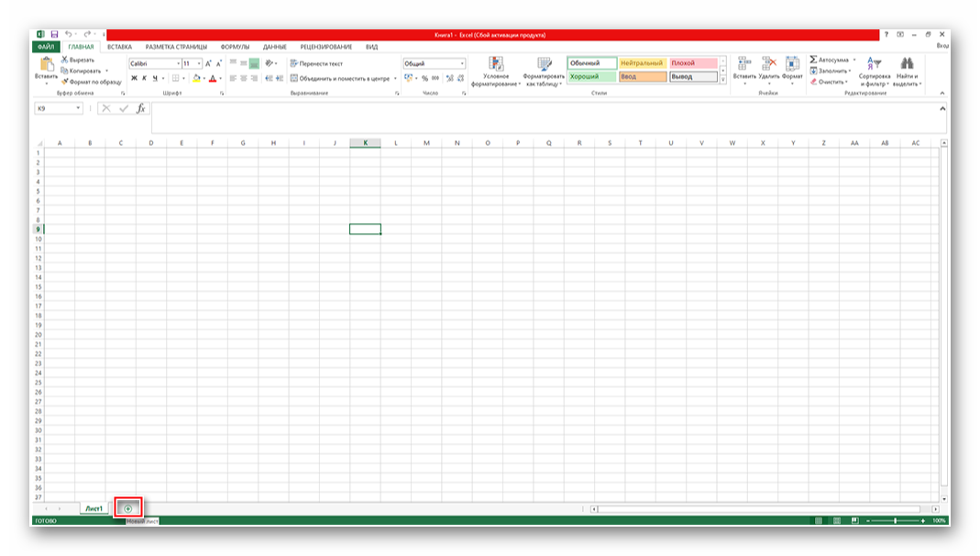Toggle bottom vertical alignment
This screenshot has height=556, width=980.
click(254, 64)
